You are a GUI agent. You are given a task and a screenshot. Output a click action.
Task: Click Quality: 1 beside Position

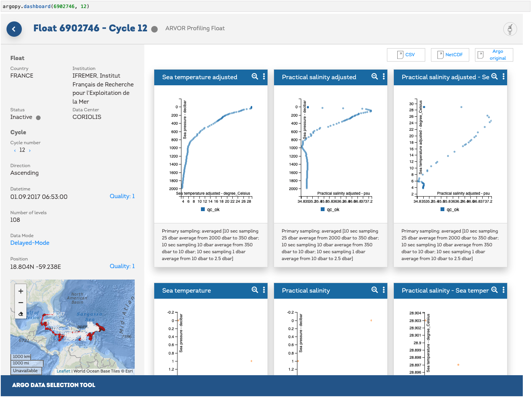[x=122, y=266]
